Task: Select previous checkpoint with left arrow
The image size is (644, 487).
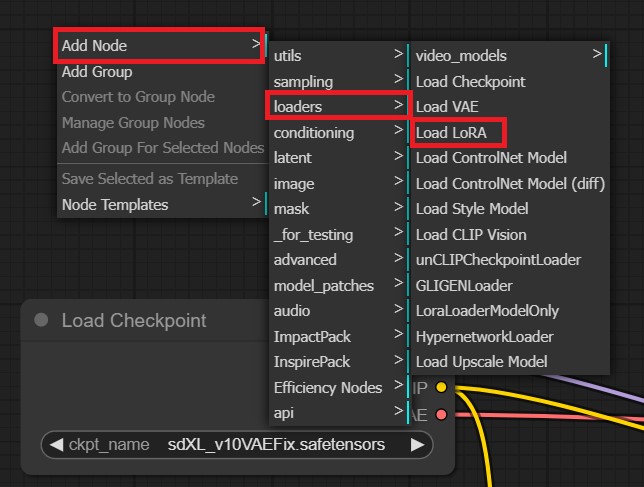Action: coord(56,444)
